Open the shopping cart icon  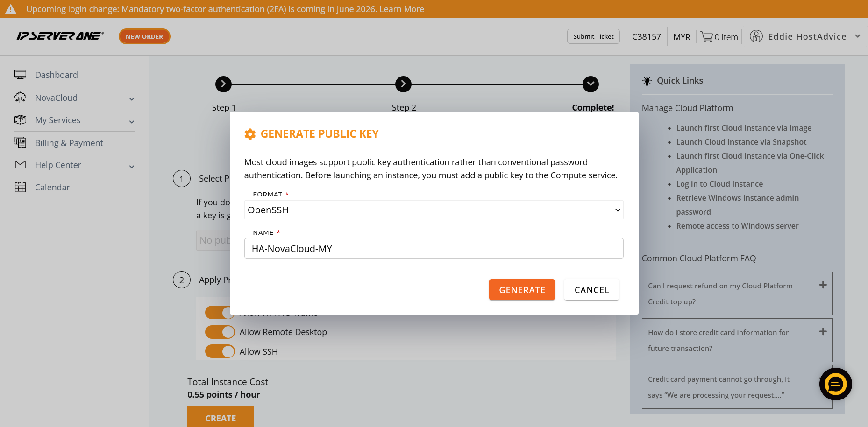coord(706,37)
